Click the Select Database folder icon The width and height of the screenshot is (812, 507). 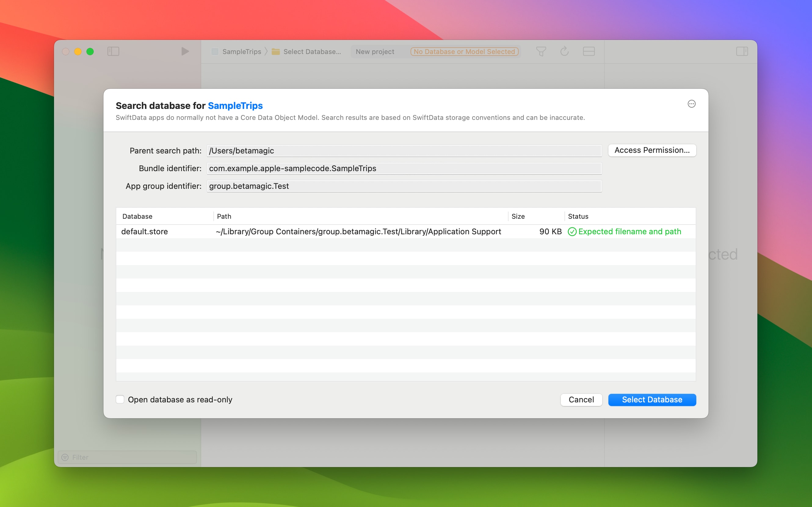[x=276, y=52]
